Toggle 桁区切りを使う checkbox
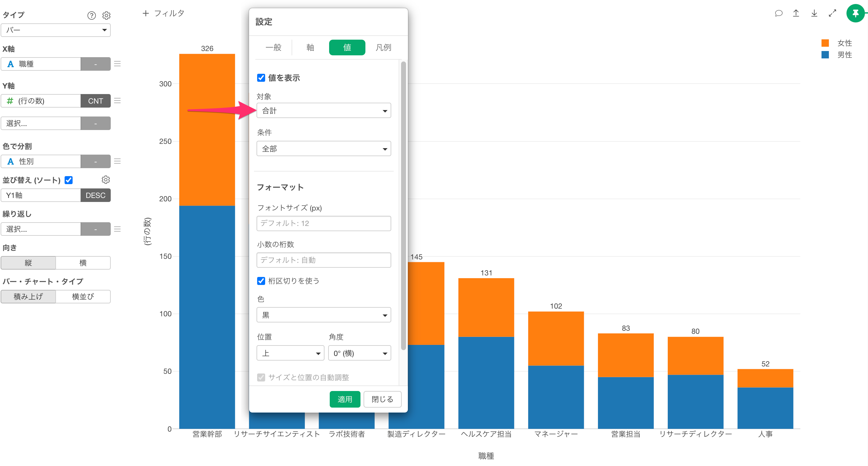Viewport: 868px width, 466px height. pos(261,281)
